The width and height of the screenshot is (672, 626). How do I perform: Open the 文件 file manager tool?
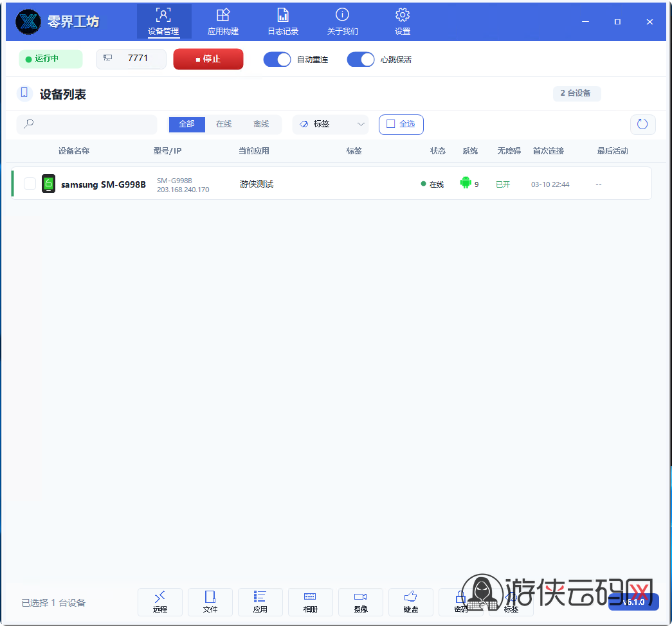click(210, 602)
